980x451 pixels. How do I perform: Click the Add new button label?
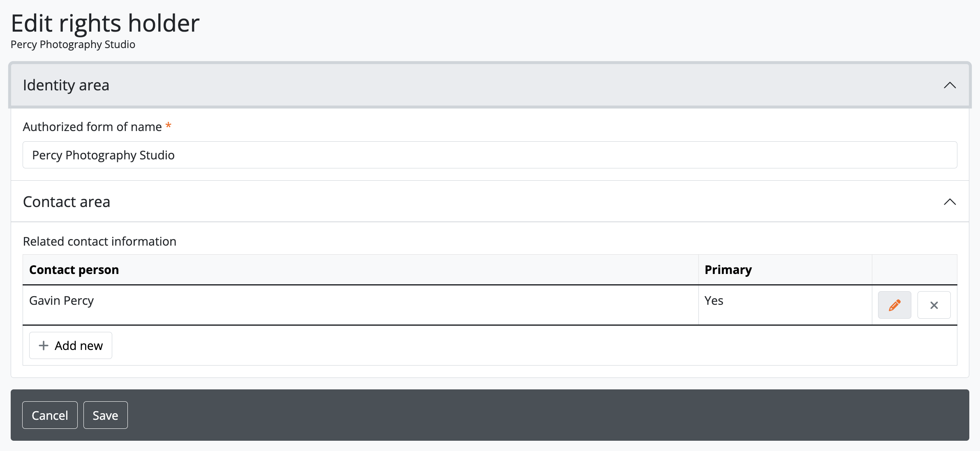(79, 345)
